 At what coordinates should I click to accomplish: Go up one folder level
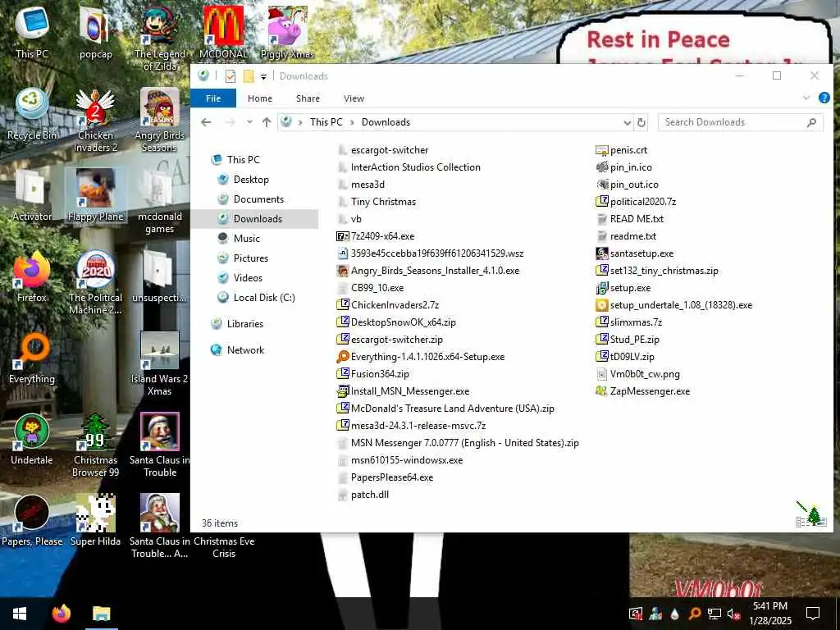(267, 122)
